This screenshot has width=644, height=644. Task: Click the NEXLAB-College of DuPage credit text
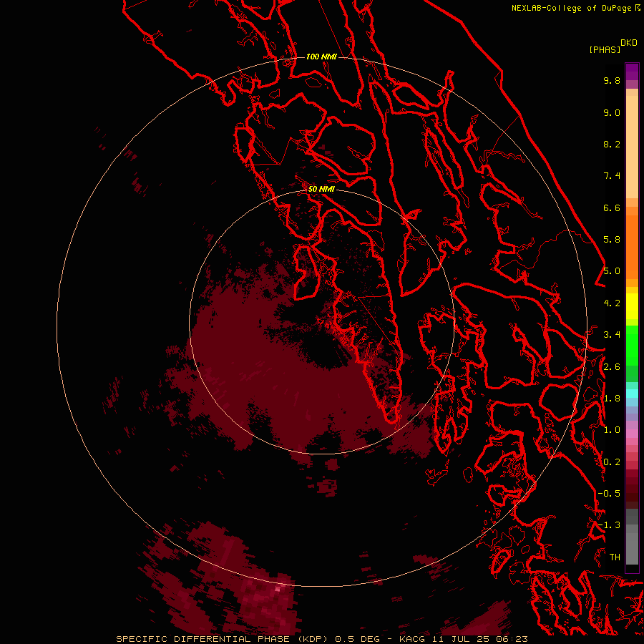click(572, 8)
